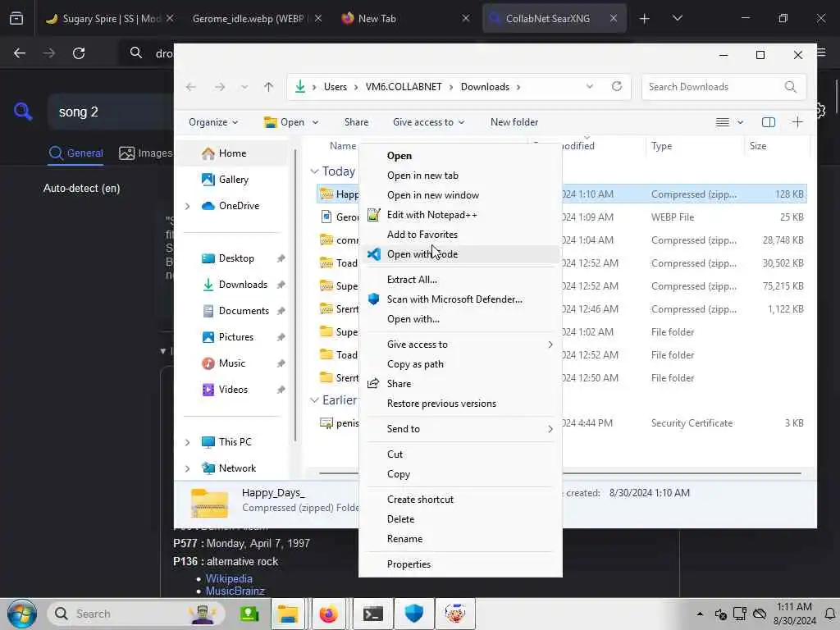The image size is (840, 630).
Task: Sort files by Size column
Action: [757, 146]
